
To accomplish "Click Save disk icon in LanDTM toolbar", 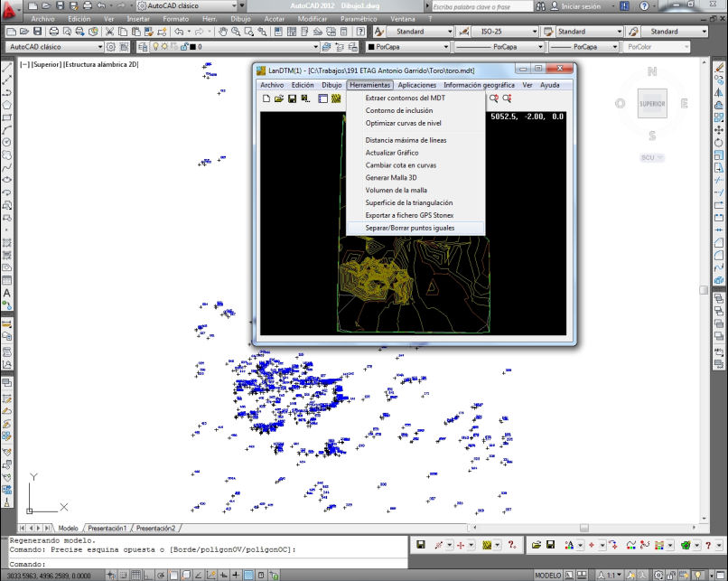I will pos(292,98).
